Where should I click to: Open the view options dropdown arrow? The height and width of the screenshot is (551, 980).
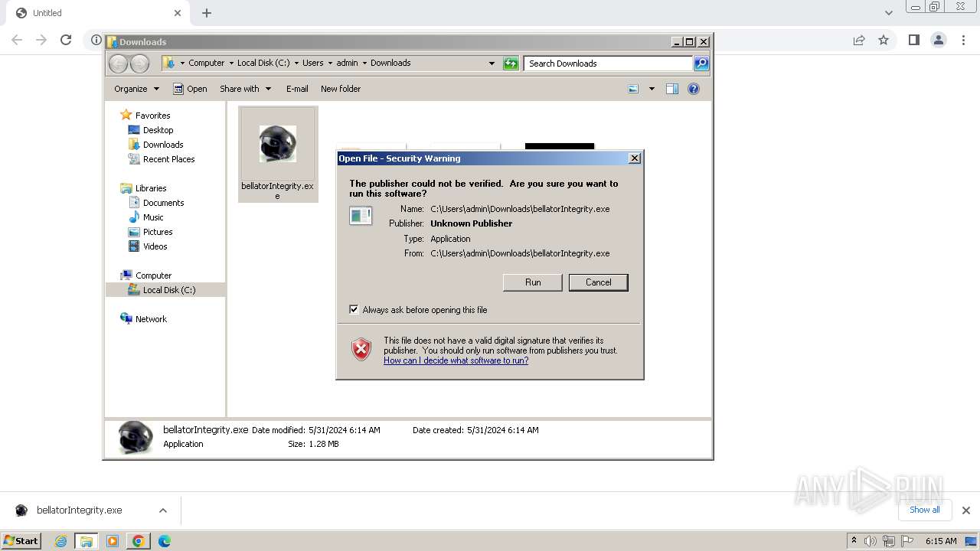pos(652,89)
